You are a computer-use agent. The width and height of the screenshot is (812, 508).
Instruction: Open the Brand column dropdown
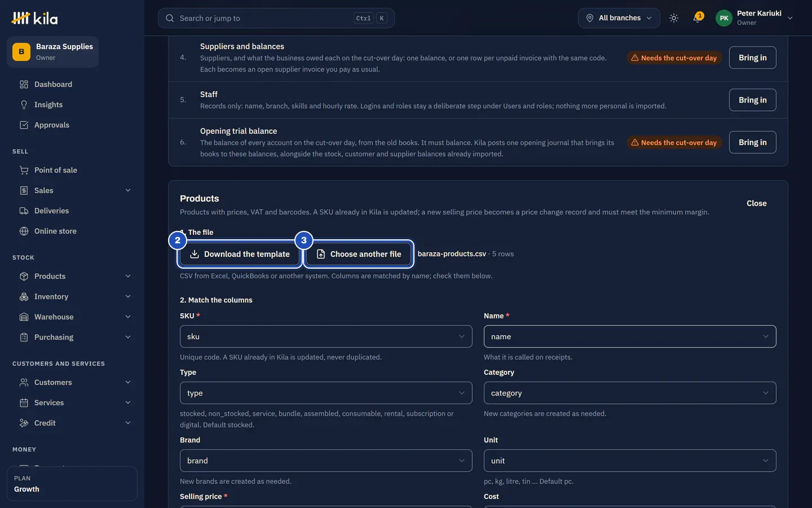tap(326, 461)
